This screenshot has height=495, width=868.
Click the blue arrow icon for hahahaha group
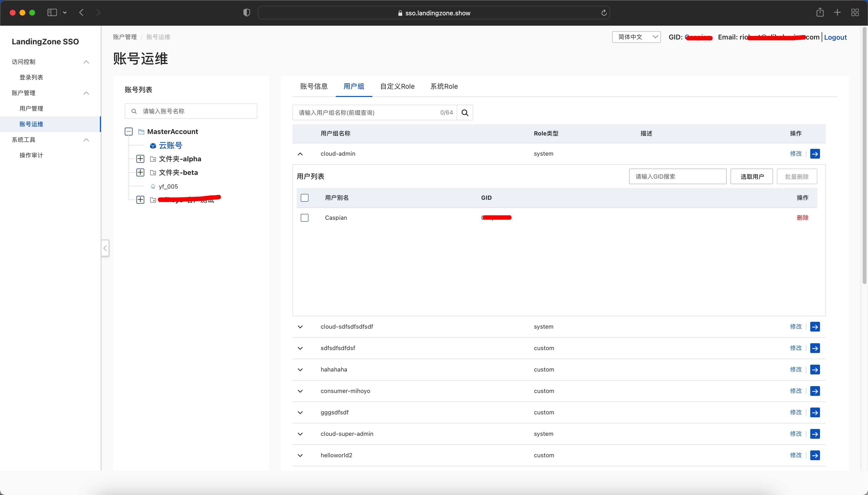(815, 370)
